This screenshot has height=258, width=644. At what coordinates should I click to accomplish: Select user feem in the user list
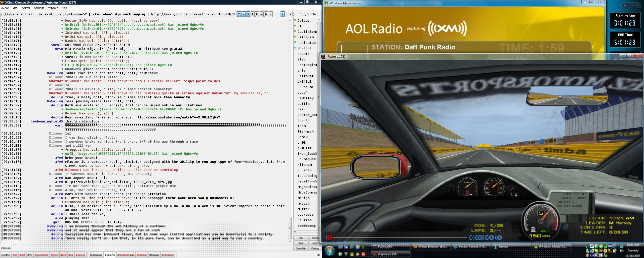(x=301, y=126)
